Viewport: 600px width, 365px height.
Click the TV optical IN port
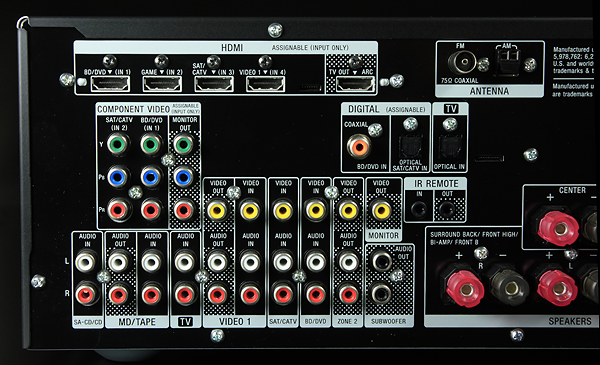450,147
